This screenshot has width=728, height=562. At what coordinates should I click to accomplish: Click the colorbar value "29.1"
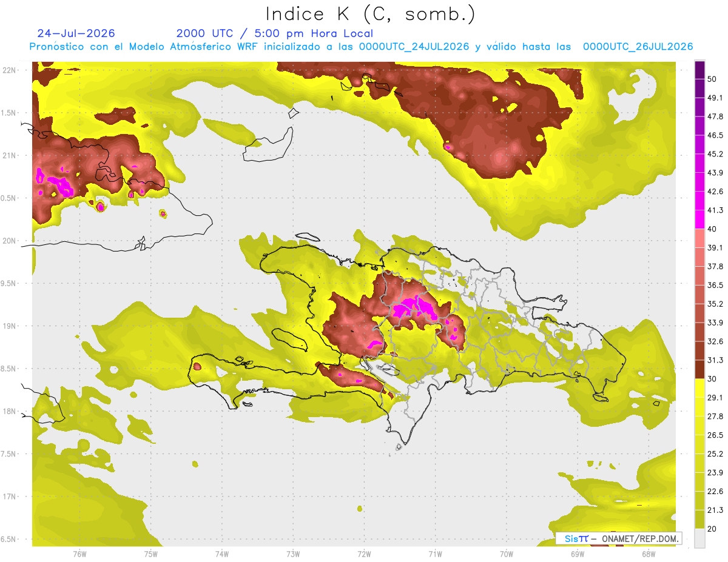715,398
